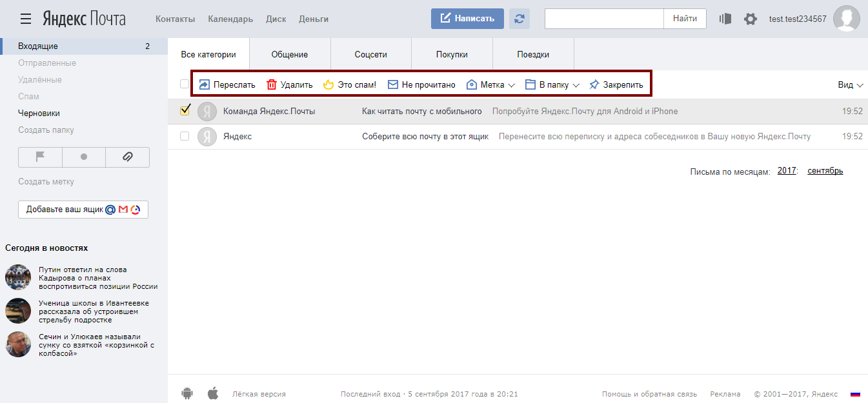Click the Написать compose button
868x403 pixels.
tap(467, 19)
